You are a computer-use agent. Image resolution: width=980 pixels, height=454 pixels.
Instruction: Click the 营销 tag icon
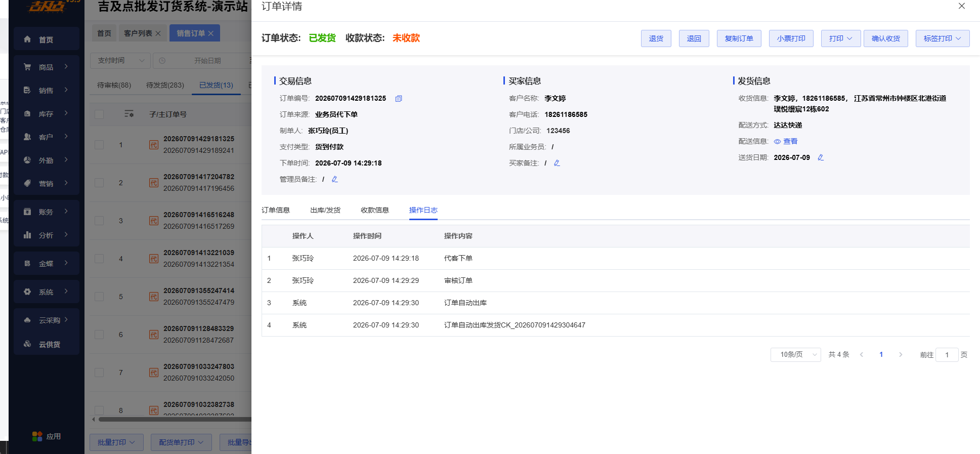coord(27,183)
